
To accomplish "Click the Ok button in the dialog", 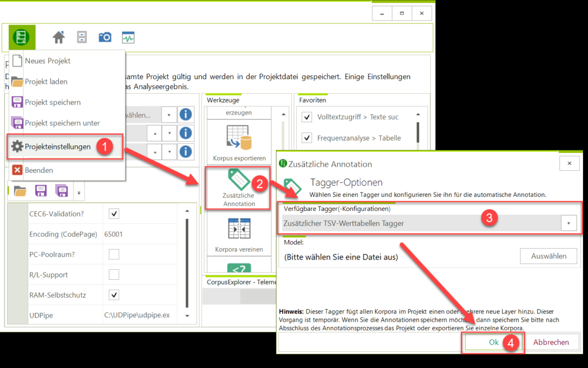I will [x=493, y=342].
